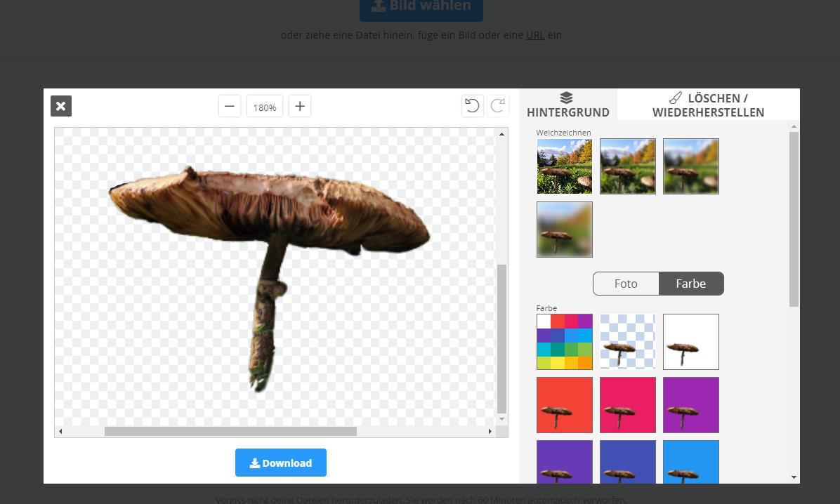Screen dimensions: 840x504
Task: Select the medium blurred landscape thumbnail
Action: (x=691, y=166)
